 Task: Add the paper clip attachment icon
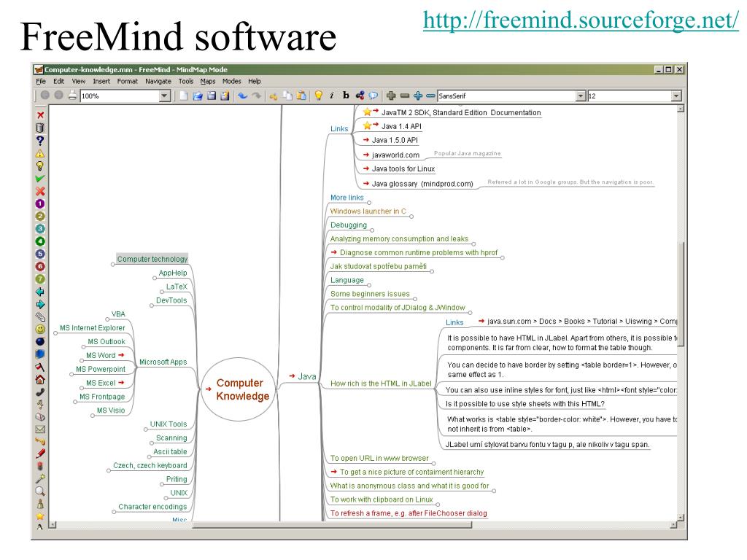click(40, 316)
